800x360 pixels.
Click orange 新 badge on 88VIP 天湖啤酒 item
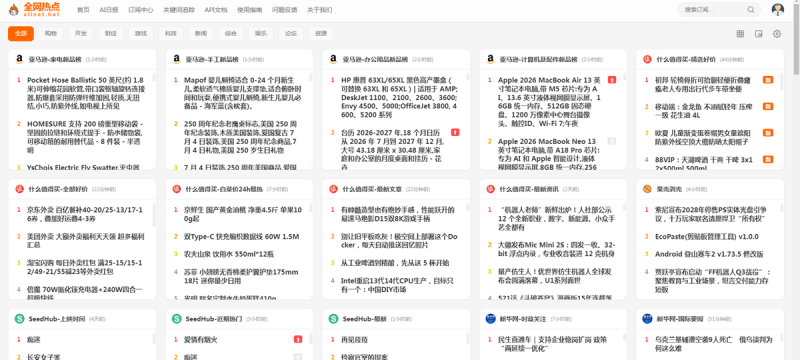pos(768,159)
